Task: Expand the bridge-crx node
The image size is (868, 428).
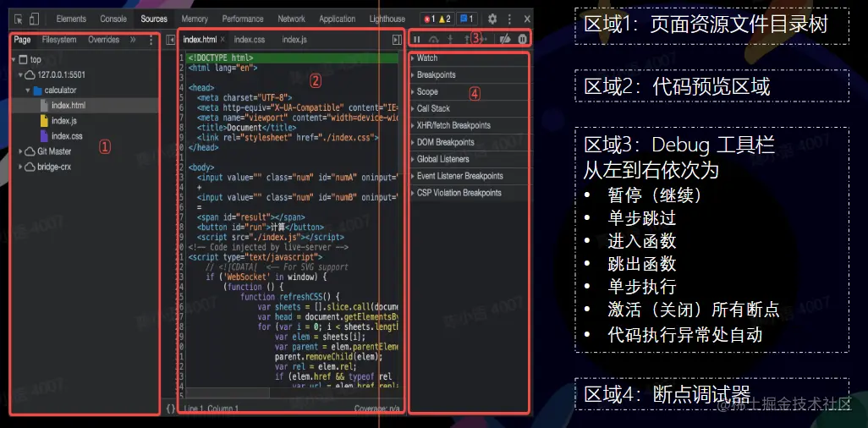Action: 21,167
